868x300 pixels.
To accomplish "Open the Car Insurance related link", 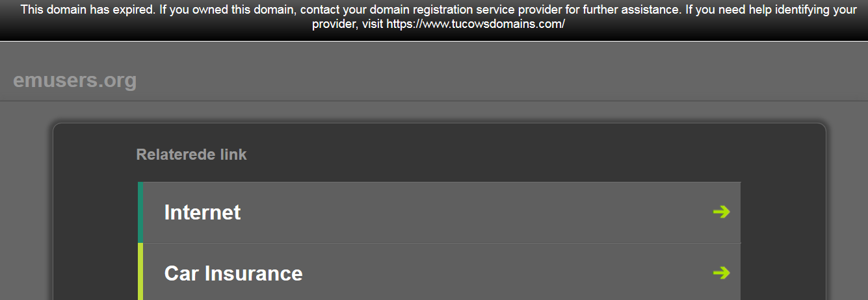I will 233,273.
